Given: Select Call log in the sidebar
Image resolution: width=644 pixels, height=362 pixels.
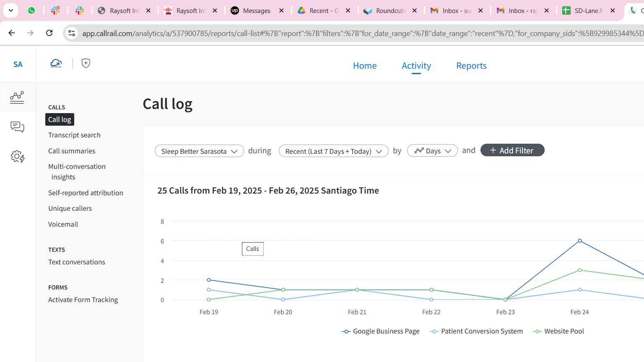Looking at the screenshot, I should point(60,119).
